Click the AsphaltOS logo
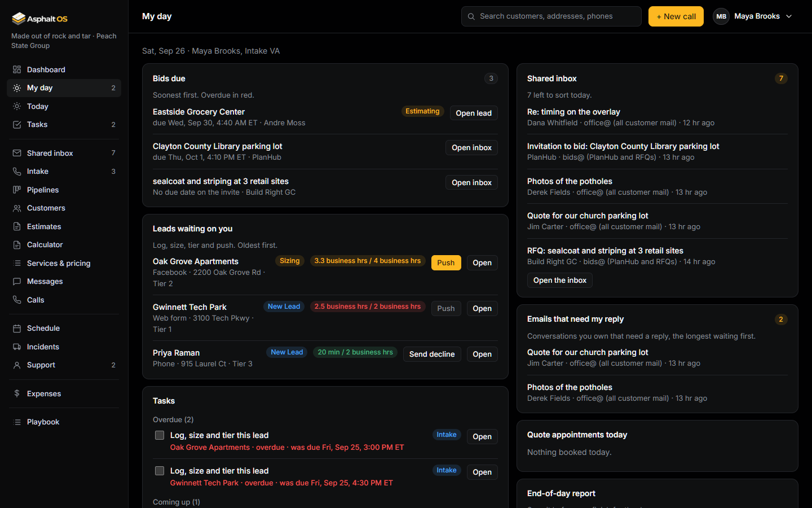 (39, 19)
